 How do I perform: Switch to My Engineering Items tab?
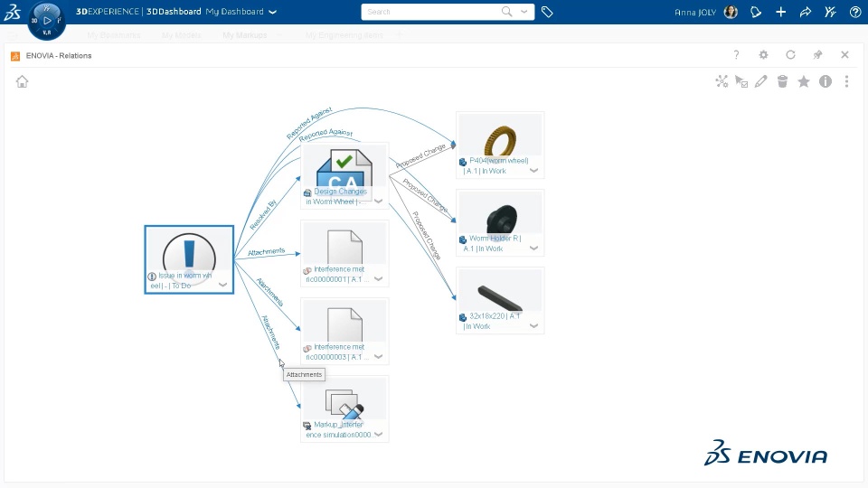tap(344, 35)
